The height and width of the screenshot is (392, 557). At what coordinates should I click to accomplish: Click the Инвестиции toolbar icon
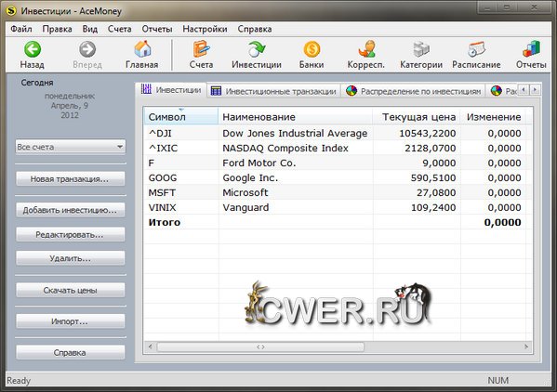257,49
